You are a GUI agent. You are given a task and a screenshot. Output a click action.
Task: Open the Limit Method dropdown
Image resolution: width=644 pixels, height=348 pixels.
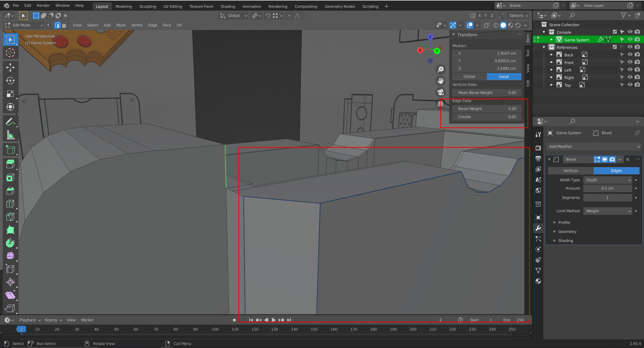[607, 211]
